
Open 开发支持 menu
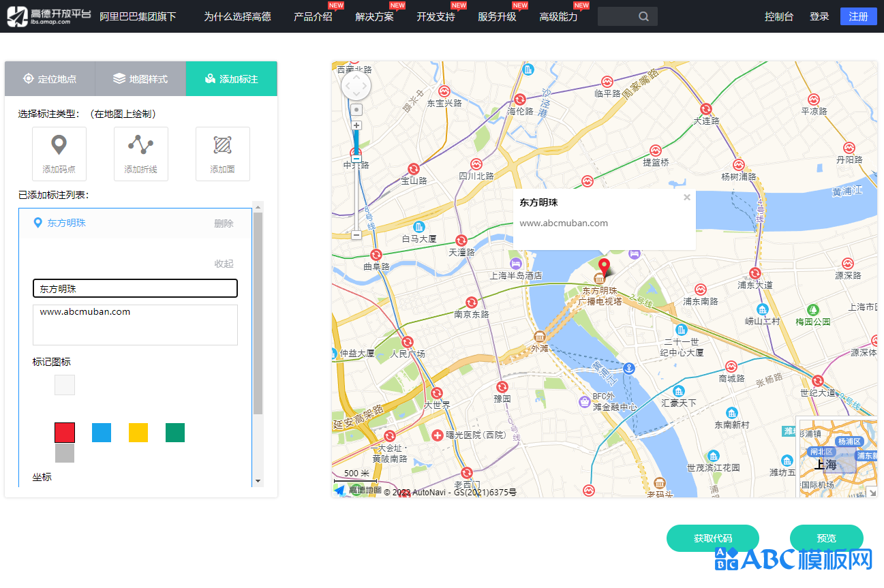pyautogui.click(x=436, y=16)
